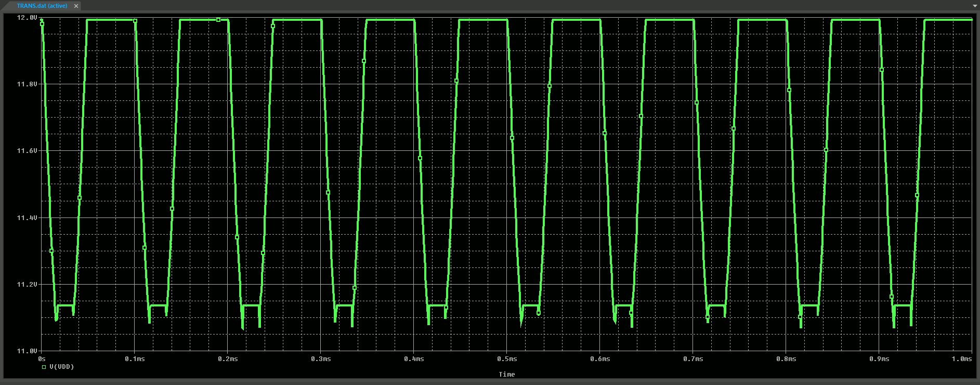The image size is (980, 385).
Task: Click the 0.3ms x-axis tick label
Action: (321, 359)
